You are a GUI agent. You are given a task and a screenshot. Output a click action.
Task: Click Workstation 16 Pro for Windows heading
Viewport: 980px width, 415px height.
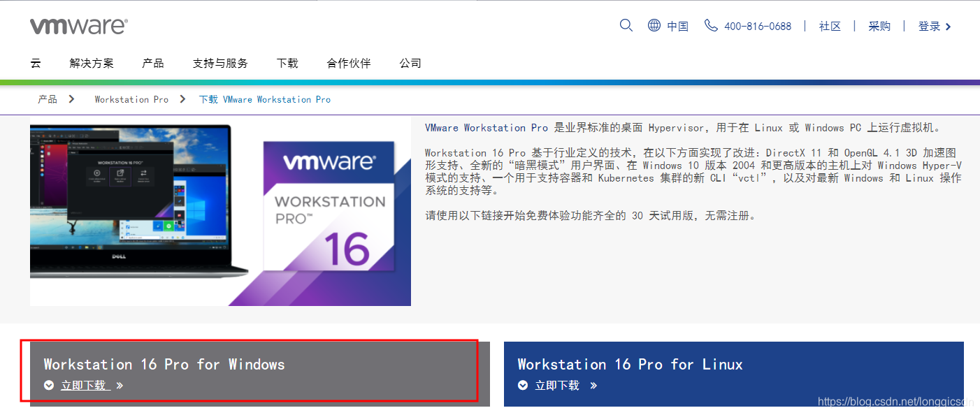(x=164, y=364)
